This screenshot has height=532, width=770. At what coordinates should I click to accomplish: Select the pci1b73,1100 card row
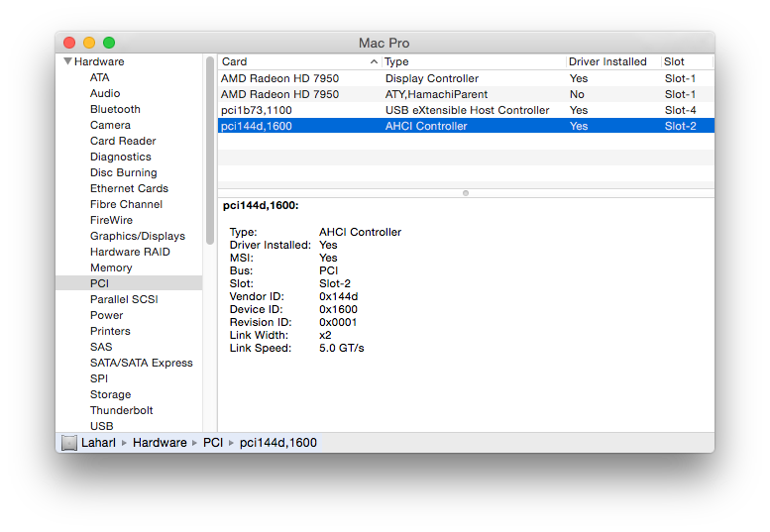[466, 110]
